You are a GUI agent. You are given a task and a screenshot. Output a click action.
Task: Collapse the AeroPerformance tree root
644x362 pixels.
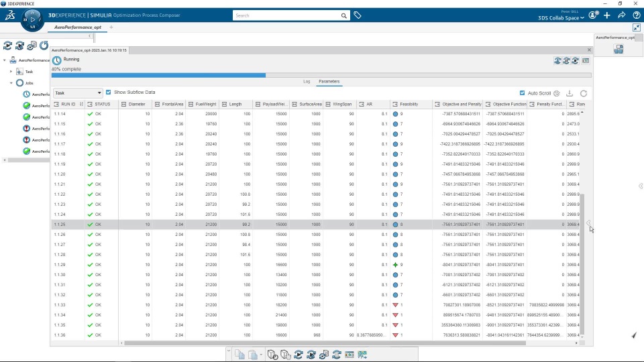(5, 60)
